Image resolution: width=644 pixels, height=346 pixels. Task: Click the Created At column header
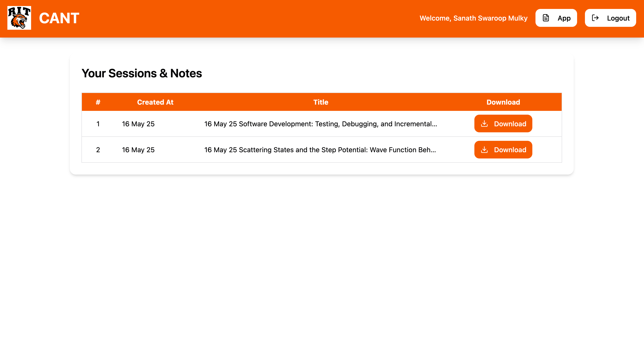click(155, 102)
